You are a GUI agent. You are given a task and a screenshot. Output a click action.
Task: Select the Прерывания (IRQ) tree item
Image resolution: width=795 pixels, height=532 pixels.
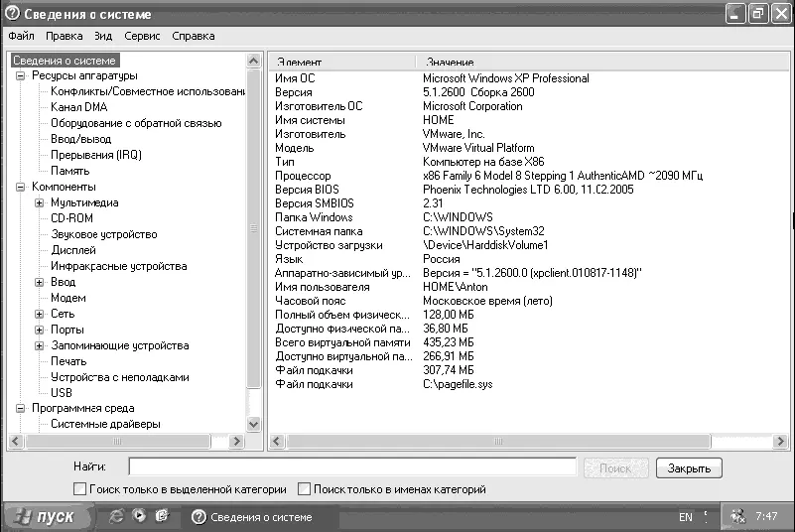(96, 155)
